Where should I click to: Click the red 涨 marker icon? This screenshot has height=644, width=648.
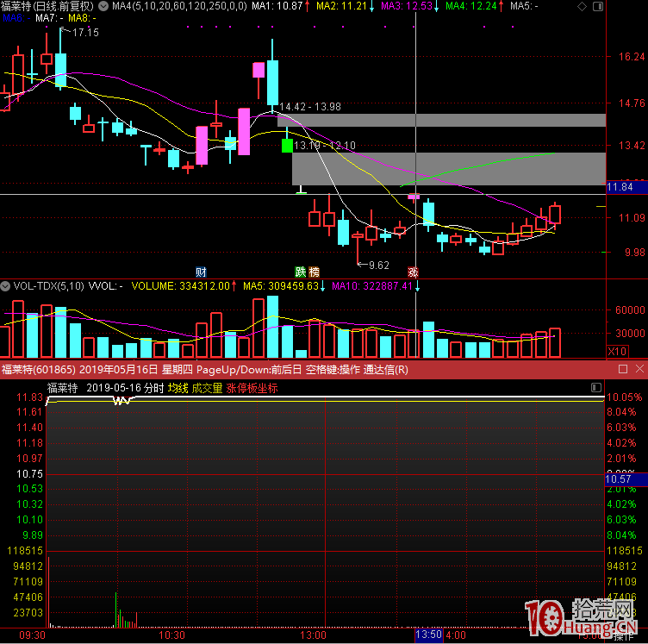413,272
